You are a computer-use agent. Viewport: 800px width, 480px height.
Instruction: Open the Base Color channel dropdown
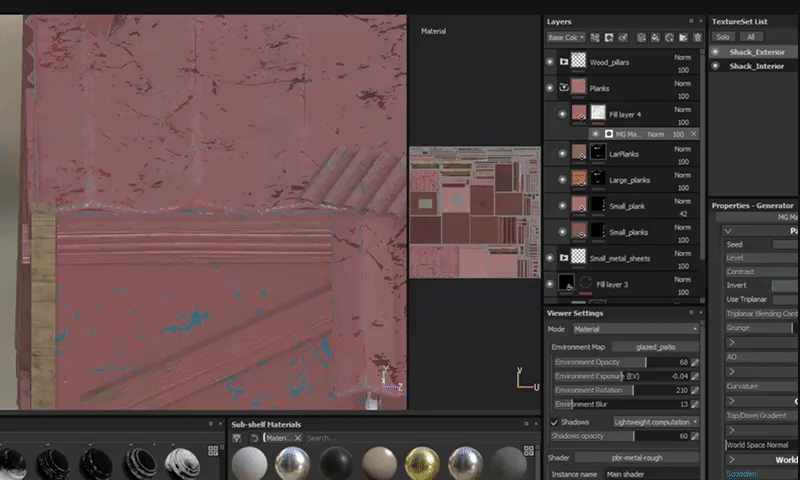(566, 37)
